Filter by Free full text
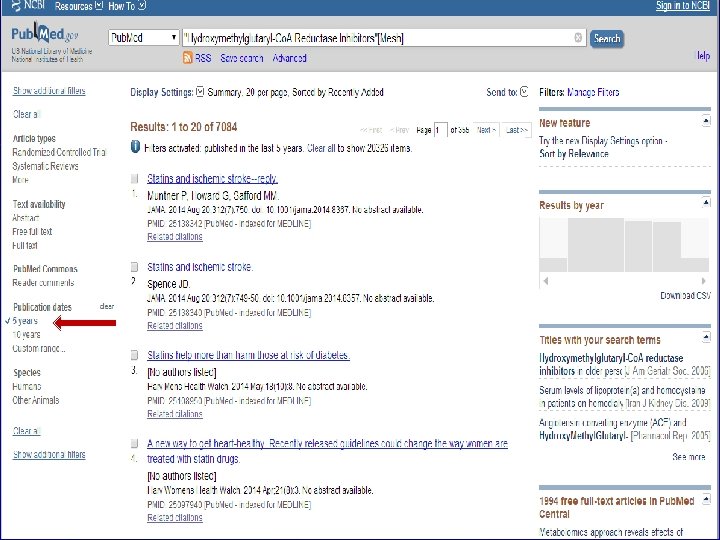The image size is (720, 540). (x=32, y=231)
